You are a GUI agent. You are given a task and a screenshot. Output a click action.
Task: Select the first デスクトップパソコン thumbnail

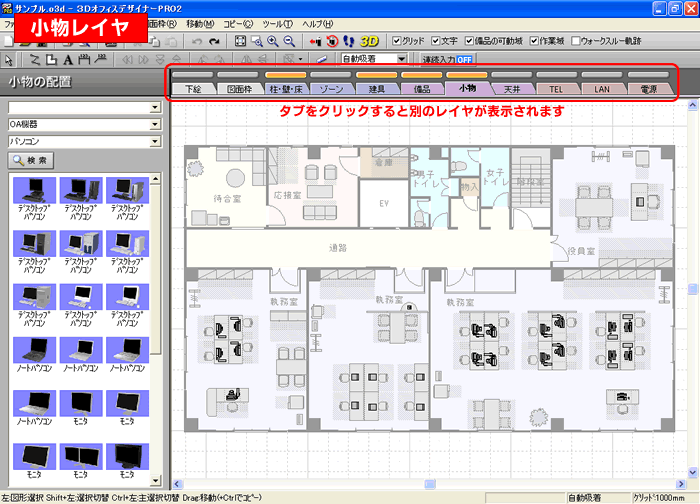(37, 192)
